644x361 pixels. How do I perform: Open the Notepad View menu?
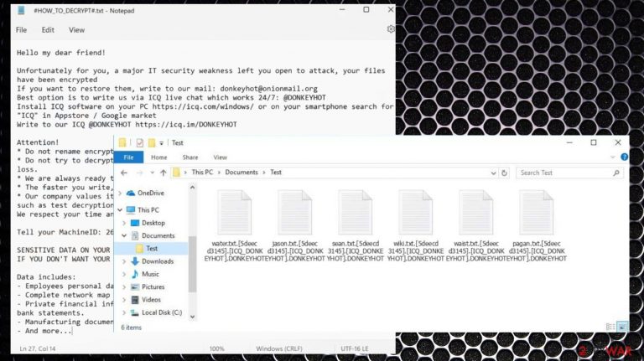[x=76, y=30]
